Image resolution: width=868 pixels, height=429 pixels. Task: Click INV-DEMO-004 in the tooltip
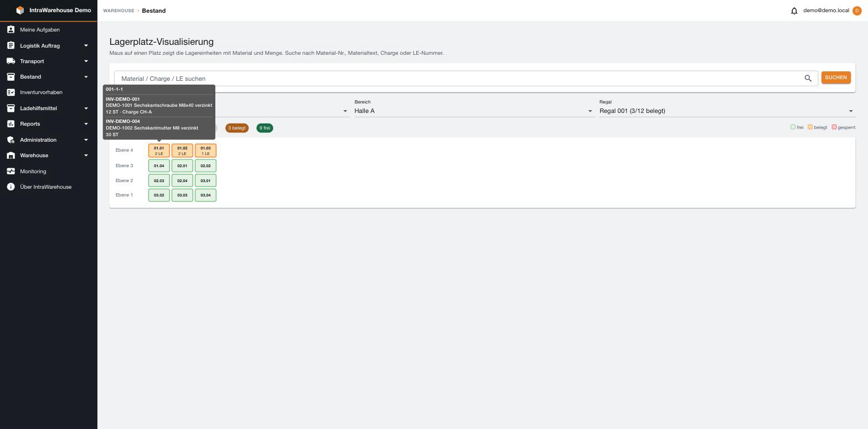click(x=123, y=121)
